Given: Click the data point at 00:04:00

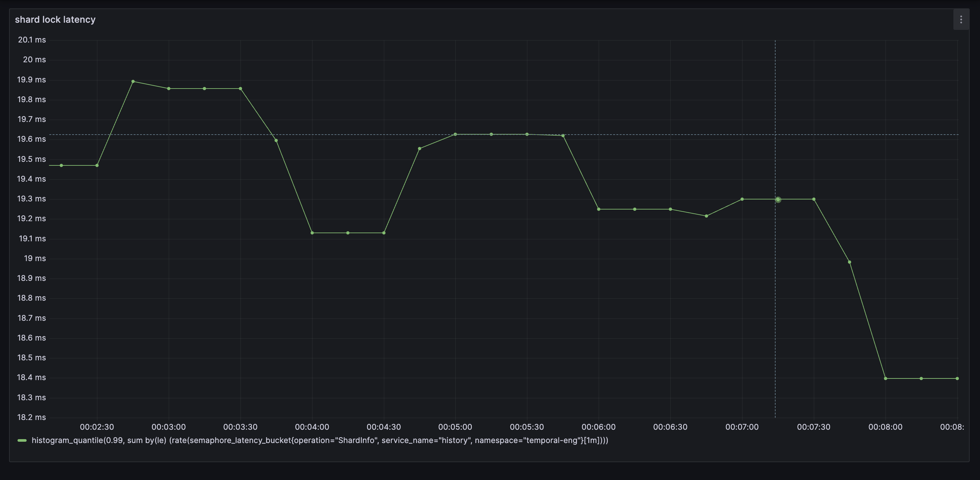Looking at the screenshot, I should coord(312,233).
